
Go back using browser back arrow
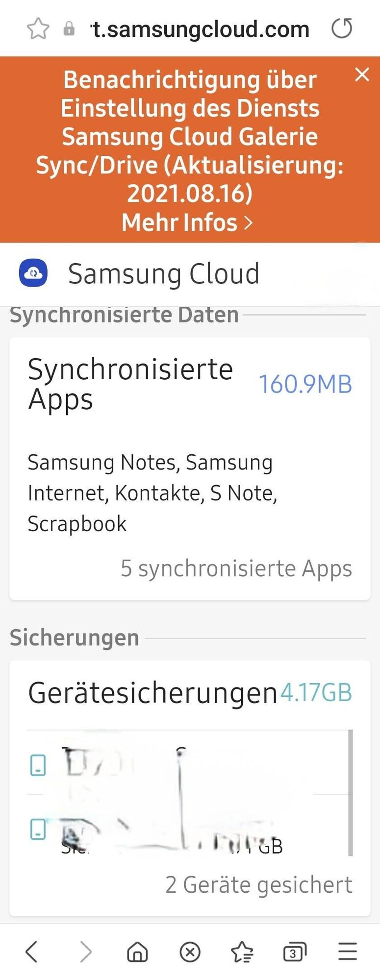pyautogui.click(x=31, y=952)
